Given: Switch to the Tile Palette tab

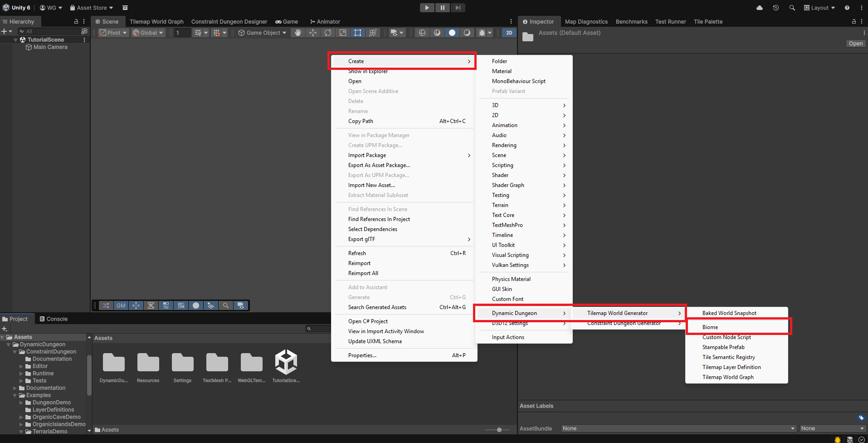Looking at the screenshot, I should (x=708, y=21).
